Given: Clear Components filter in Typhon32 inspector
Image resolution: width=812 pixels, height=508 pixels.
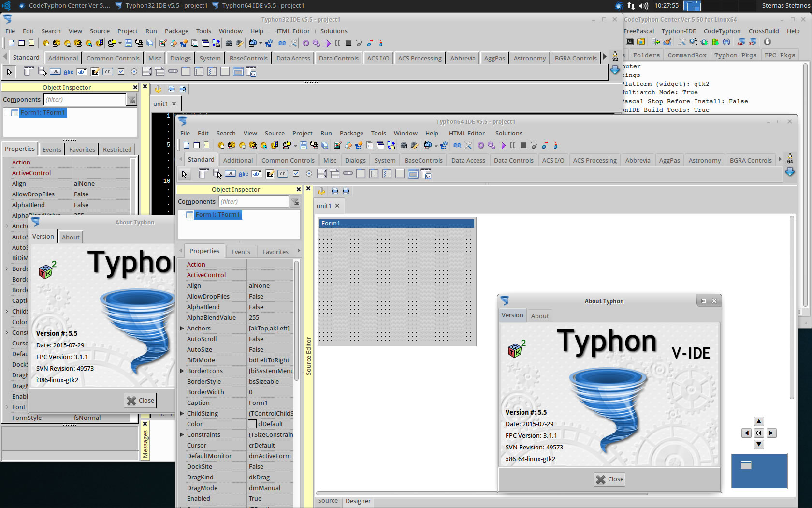Looking at the screenshot, I should click(x=131, y=100).
